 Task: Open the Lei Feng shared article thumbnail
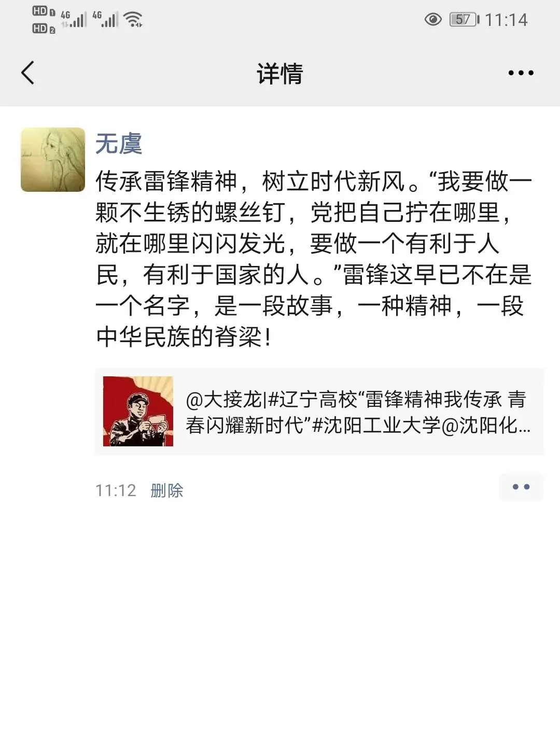138,411
